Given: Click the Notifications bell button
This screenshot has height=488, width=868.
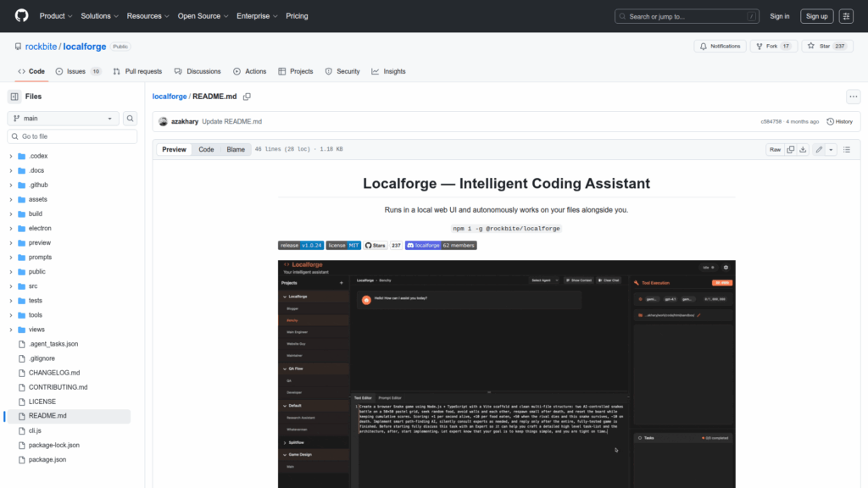Looking at the screenshot, I should (721, 46).
